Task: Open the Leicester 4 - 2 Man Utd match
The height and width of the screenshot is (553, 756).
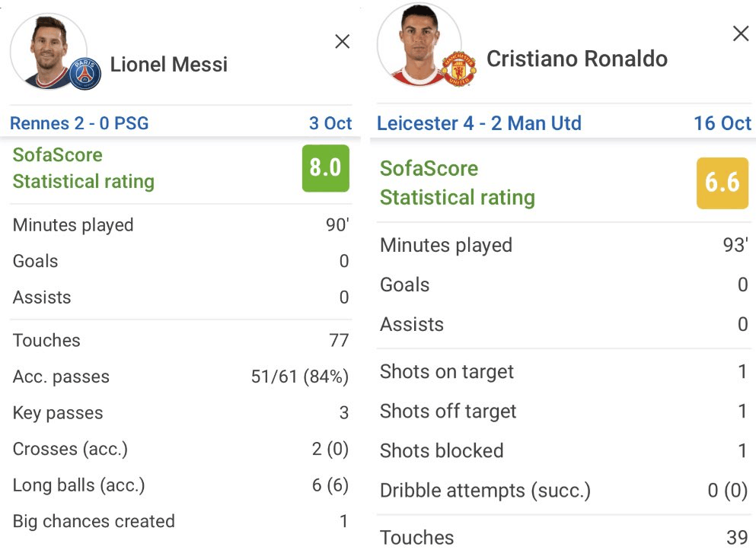Action: click(479, 123)
